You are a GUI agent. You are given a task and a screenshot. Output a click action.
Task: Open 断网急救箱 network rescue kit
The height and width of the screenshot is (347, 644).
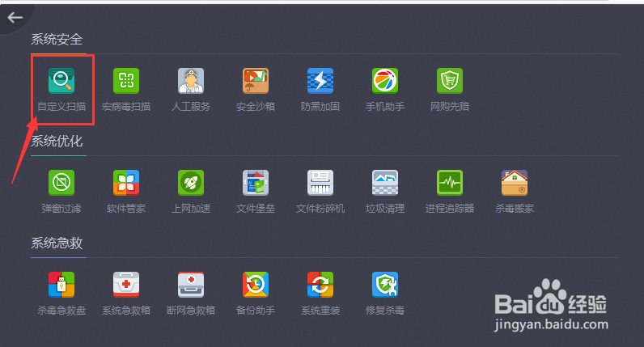pyautogui.click(x=191, y=285)
